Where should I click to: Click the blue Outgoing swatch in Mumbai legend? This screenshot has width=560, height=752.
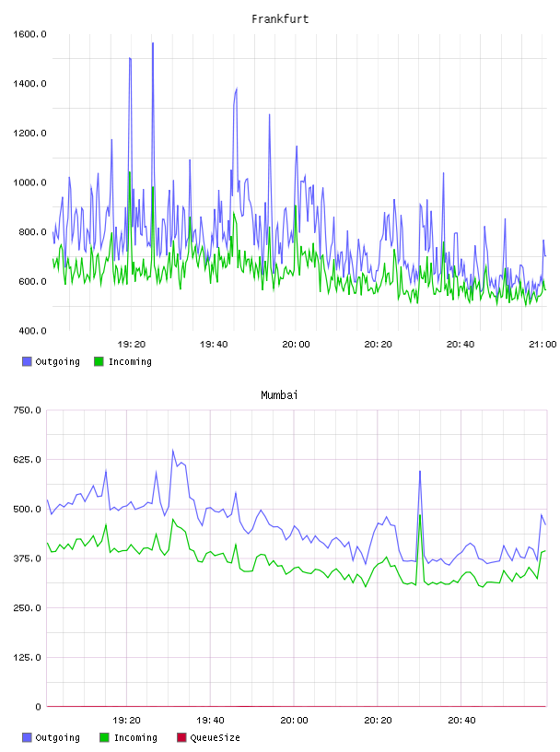(27, 737)
